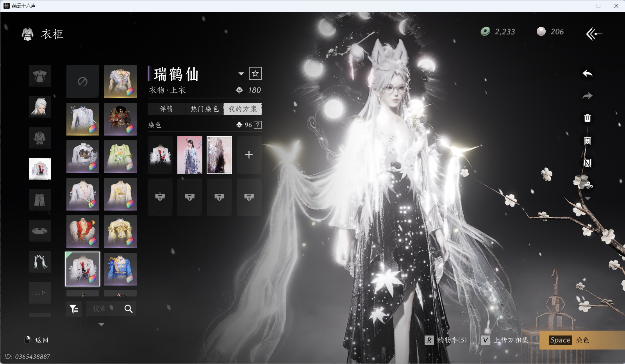The width and height of the screenshot is (625, 364).
Task: Expand the dropdown arrow next to 瑞鹤仙
Action: (241, 73)
